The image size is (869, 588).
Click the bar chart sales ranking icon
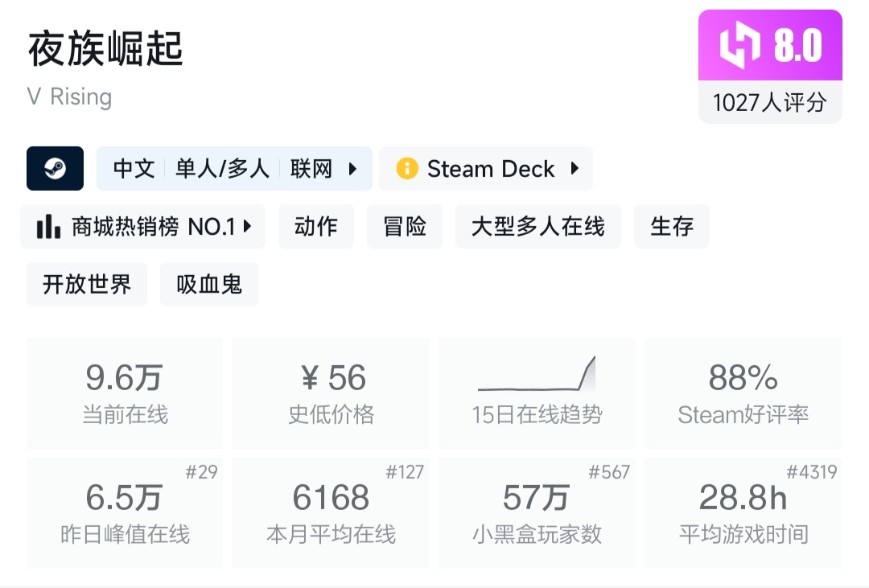(x=49, y=227)
